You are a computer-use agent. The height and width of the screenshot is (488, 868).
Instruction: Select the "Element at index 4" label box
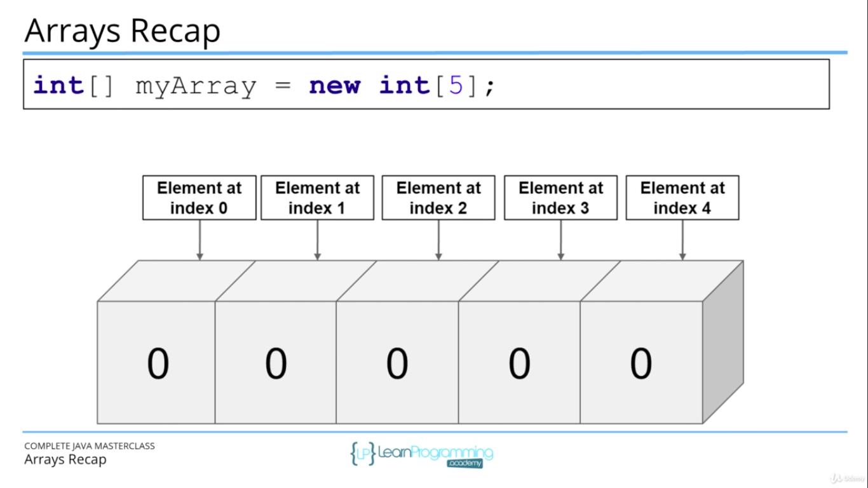point(682,198)
